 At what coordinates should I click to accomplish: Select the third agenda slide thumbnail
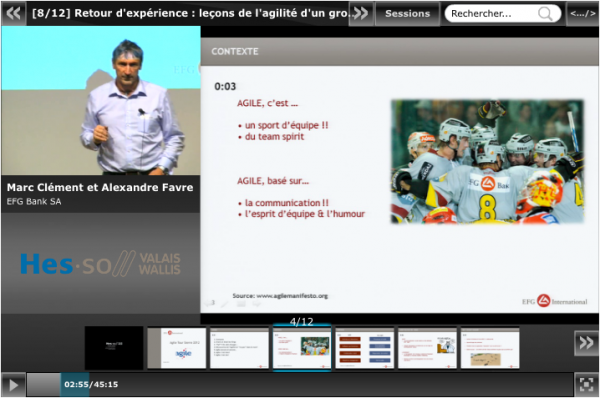pyautogui.click(x=240, y=347)
